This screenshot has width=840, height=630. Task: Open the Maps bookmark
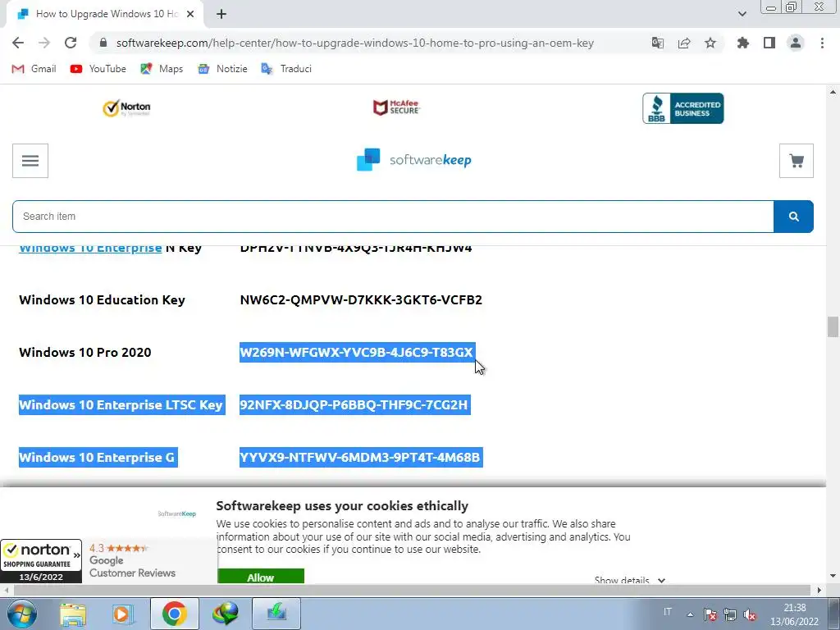(x=162, y=69)
